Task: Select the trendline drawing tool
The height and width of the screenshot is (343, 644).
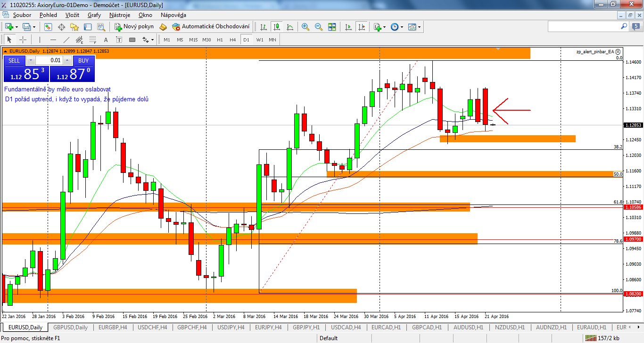Action: click(66, 40)
